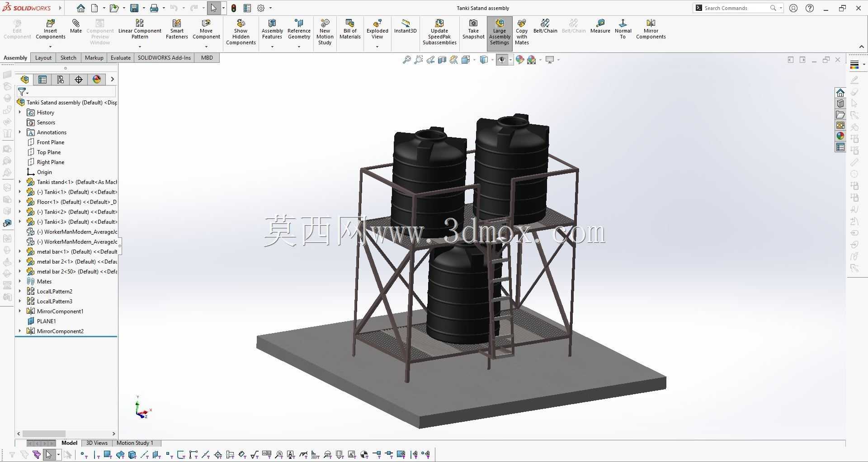Switch to the Markup tab
The image size is (868, 462).
tap(94, 58)
